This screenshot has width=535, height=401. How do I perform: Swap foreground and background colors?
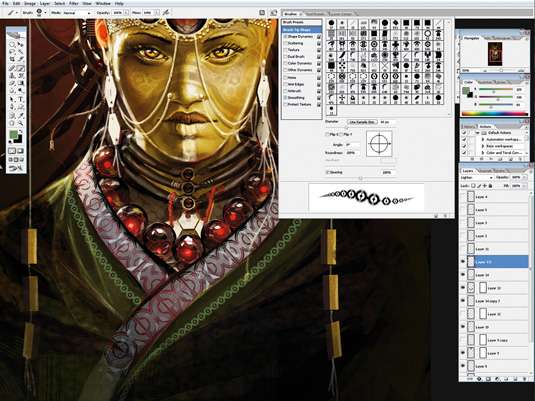point(21,131)
